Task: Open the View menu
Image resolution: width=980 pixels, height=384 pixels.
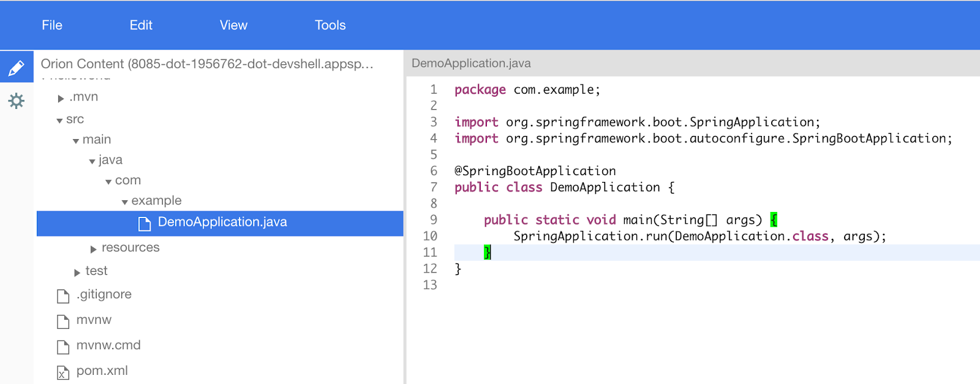Action: click(x=233, y=25)
